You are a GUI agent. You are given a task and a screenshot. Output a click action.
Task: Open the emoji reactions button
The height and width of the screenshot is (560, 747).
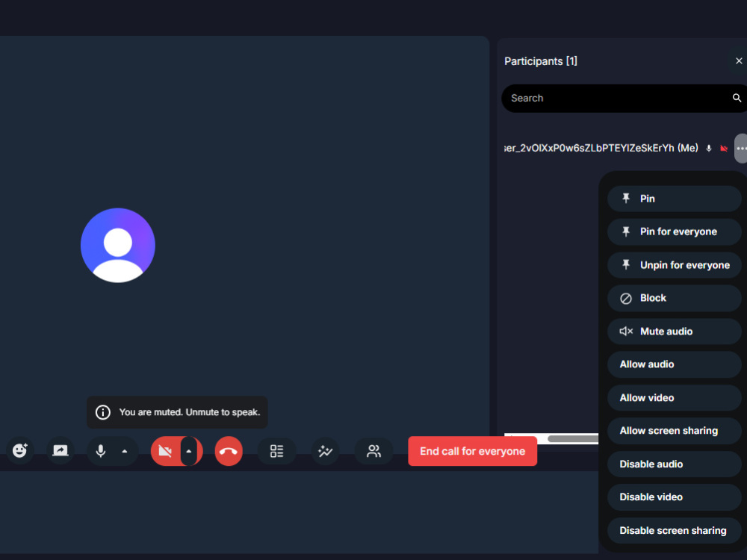19,450
